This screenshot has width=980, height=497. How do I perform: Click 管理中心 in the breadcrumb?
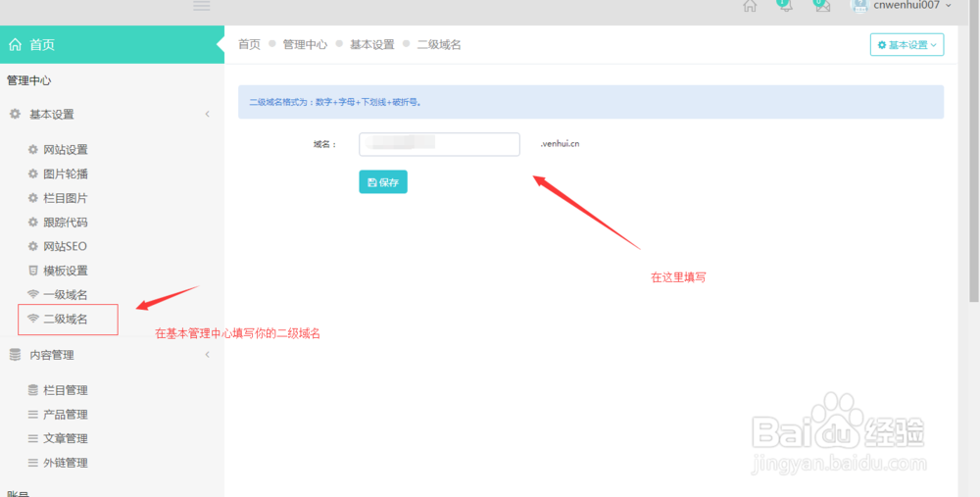(305, 44)
